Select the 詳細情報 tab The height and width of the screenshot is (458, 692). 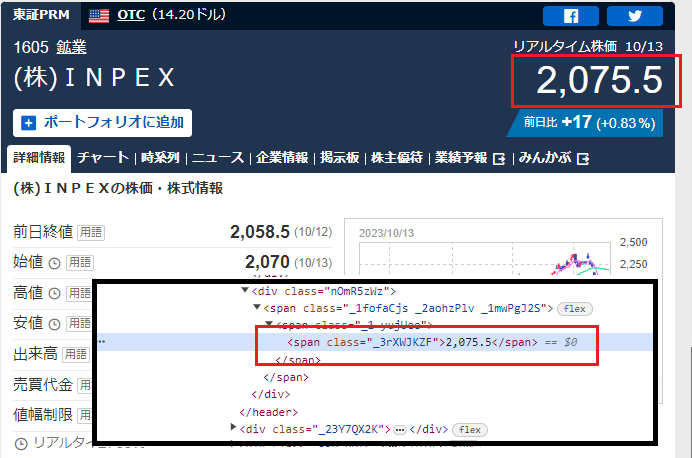(39, 158)
